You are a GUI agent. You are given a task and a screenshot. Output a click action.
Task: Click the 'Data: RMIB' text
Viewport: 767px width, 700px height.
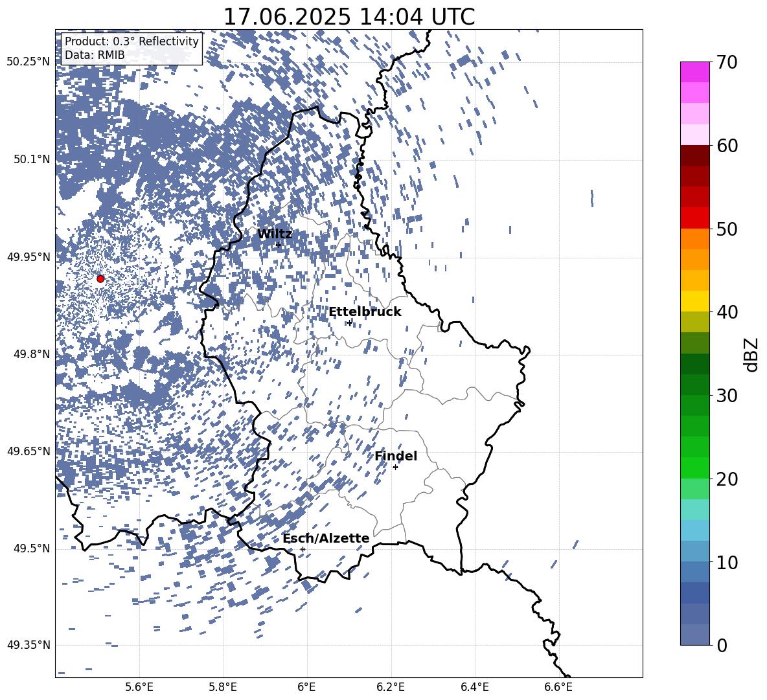tap(95, 55)
